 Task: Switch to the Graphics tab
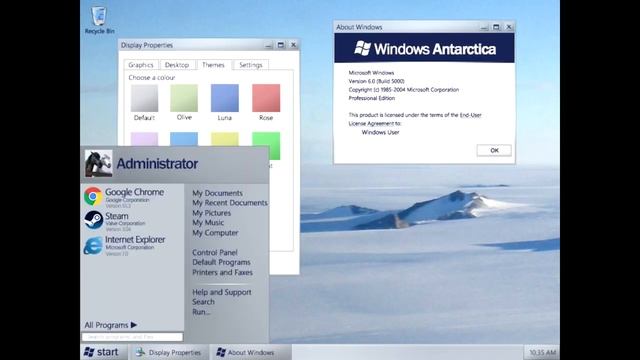(x=141, y=65)
